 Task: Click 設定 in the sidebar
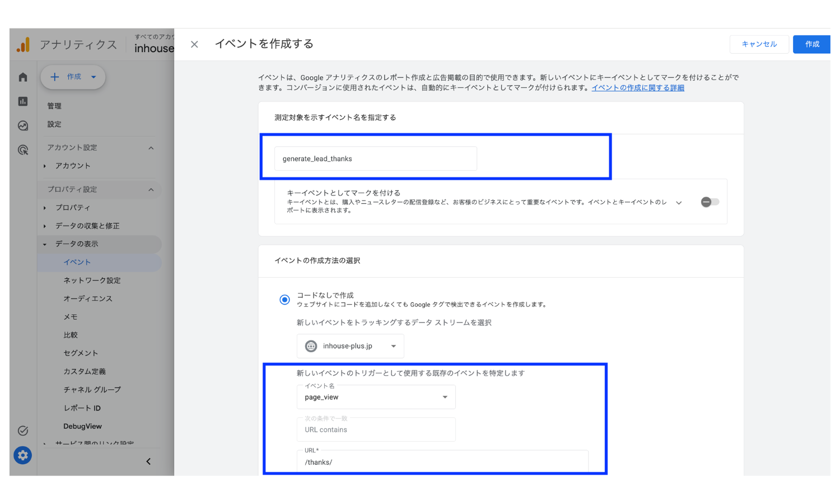click(x=54, y=124)
